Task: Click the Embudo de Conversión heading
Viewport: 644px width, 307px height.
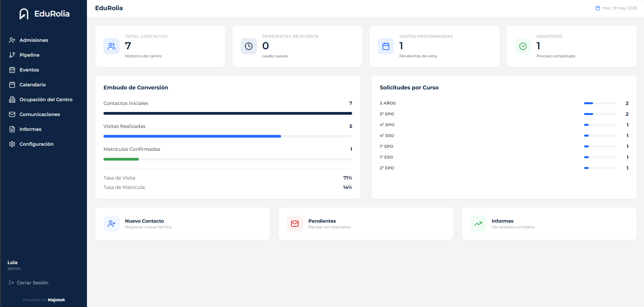Action: (136, 87)
